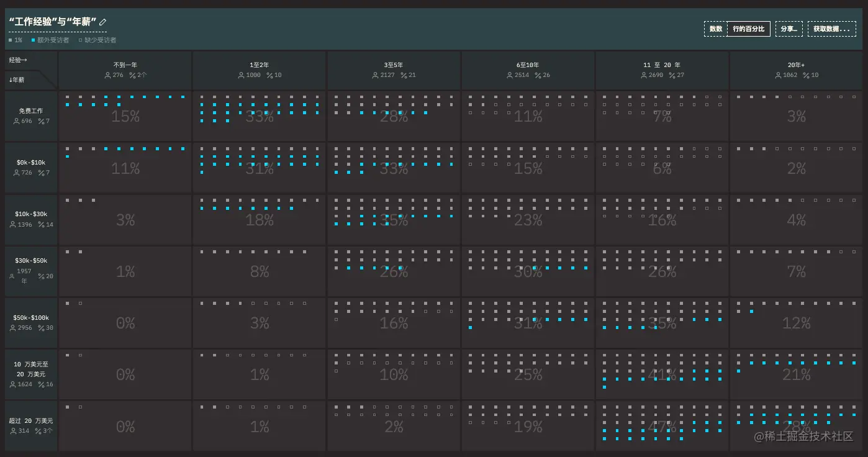Click the 31% cell in the $0k-$10k row
868x457 pixels.
pyautogui.click(x=260, y=168)
